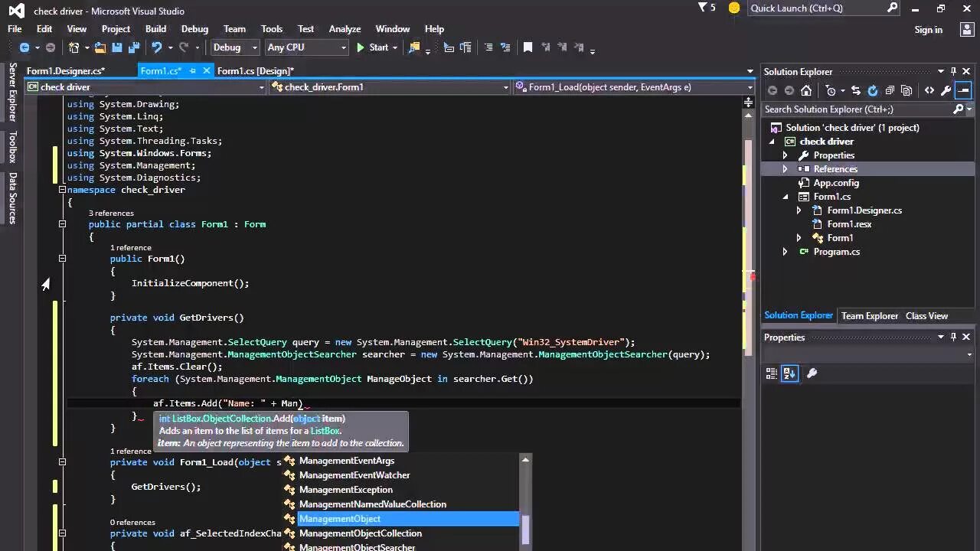Click the New Project toolbar icon
980x551 pixels.
pos(74,47)
